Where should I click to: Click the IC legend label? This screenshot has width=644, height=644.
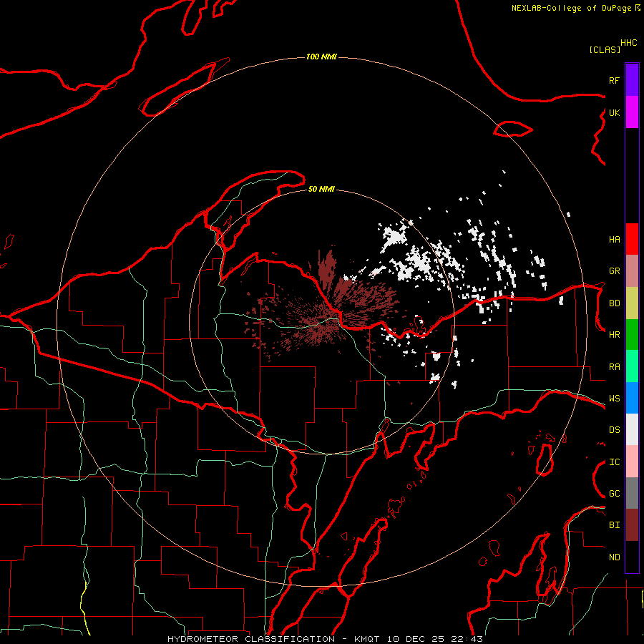pyautogui.click(x=614, y=462)
